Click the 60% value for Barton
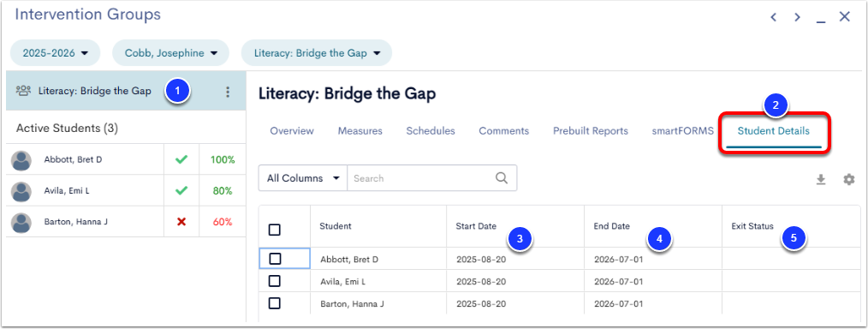 tap(223, 222)
